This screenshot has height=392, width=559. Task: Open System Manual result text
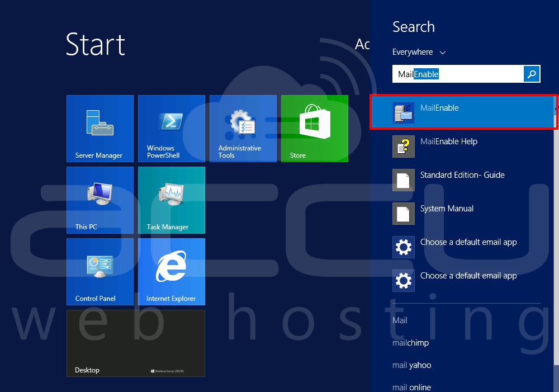(x=447, y=209)
